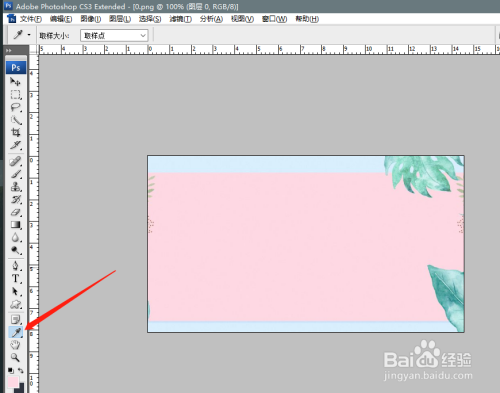Select the Lasso tool
Screen dimensions: 500x393
[15, 107]
